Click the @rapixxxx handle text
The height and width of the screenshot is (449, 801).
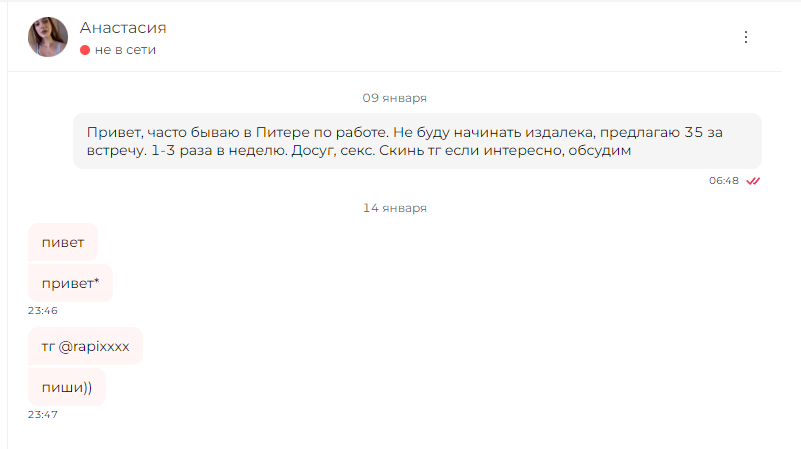pyautogui.click(x=94, y=346)
